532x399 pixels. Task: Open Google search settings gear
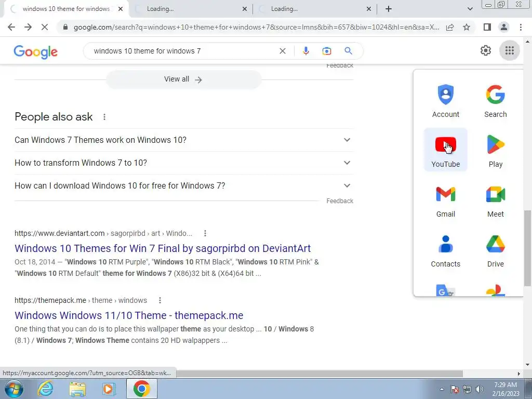(x=486, y=50)
